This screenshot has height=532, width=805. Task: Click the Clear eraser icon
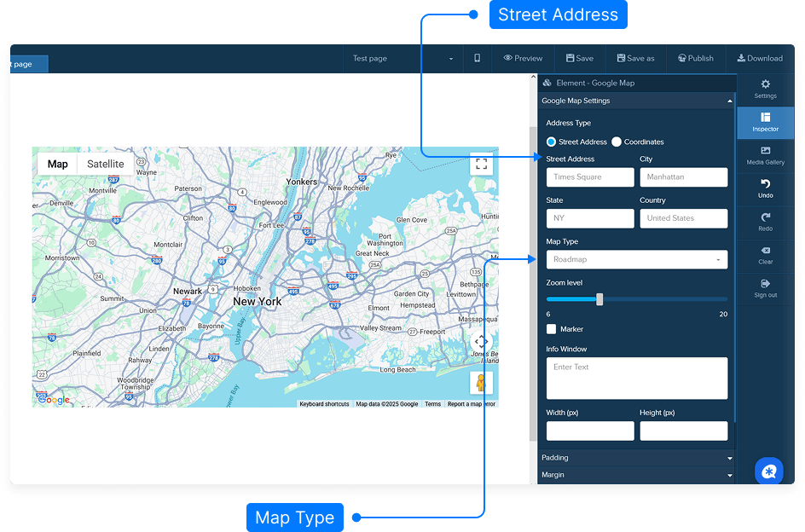[765, 251]
